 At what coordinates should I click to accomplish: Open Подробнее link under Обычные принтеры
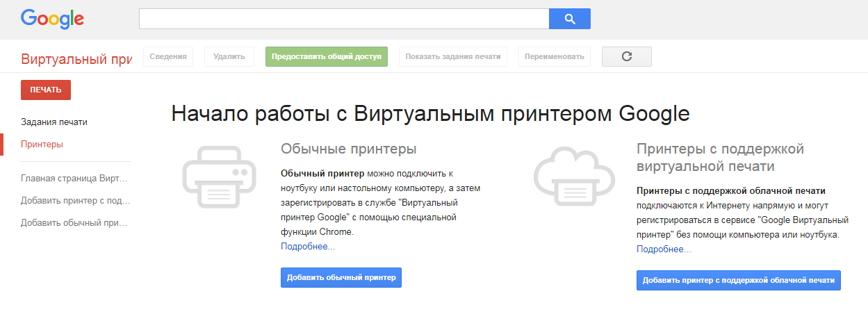[x=308, y=246]
